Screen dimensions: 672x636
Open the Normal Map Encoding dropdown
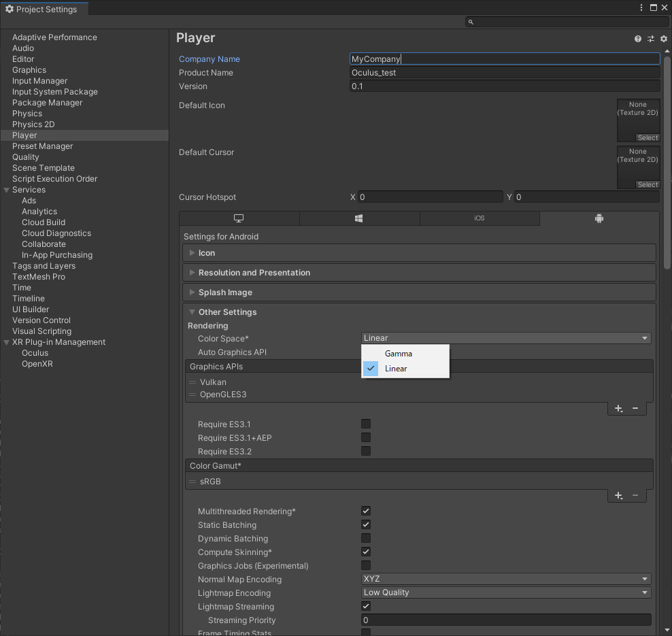click(x=505, y=579)
